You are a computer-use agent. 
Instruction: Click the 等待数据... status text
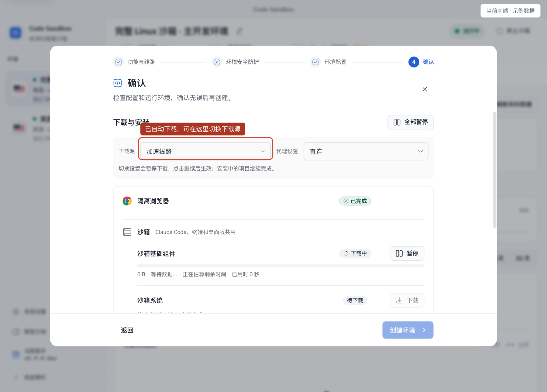(x=164, y=274)
